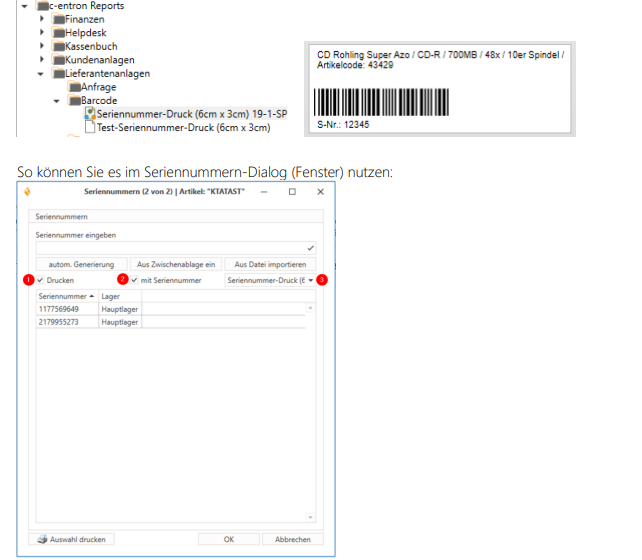Screen dimensions: 642x560
Task: Click the flame app icon in dialog title
Action: tap(29, 191)
